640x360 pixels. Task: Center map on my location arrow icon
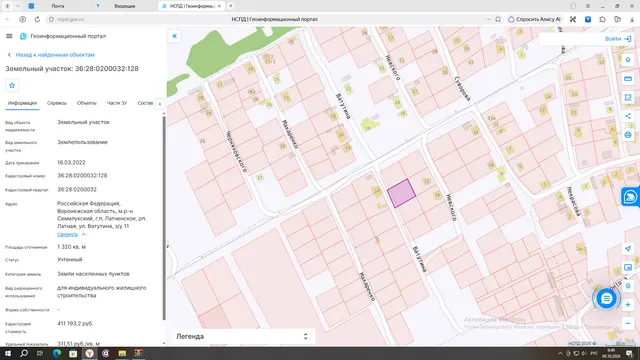tap(628, 249)
